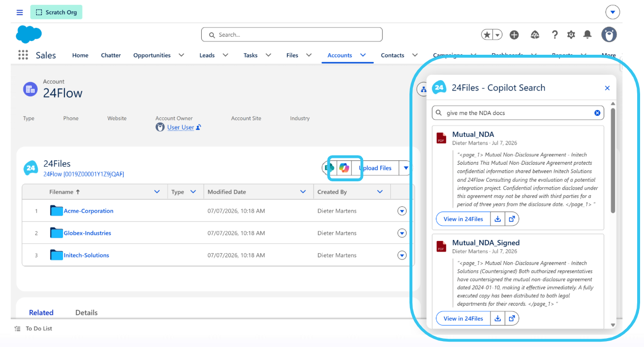644x347 pixels.
Task: Close the 24Files Copilot Search panel
Action: point(607,88)
